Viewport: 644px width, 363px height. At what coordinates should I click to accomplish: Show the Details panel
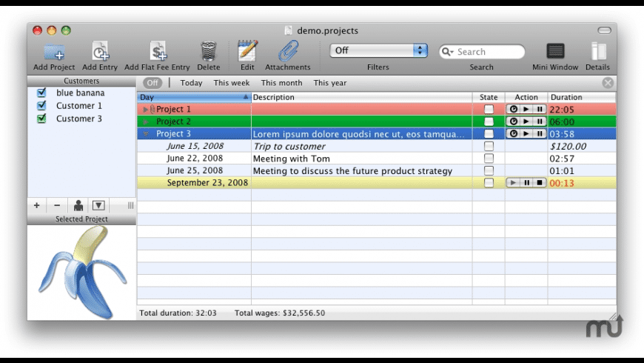click(598, 51)
